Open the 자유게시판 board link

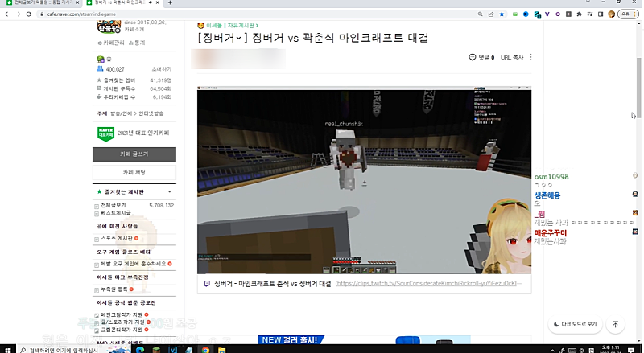coord(243,26)
